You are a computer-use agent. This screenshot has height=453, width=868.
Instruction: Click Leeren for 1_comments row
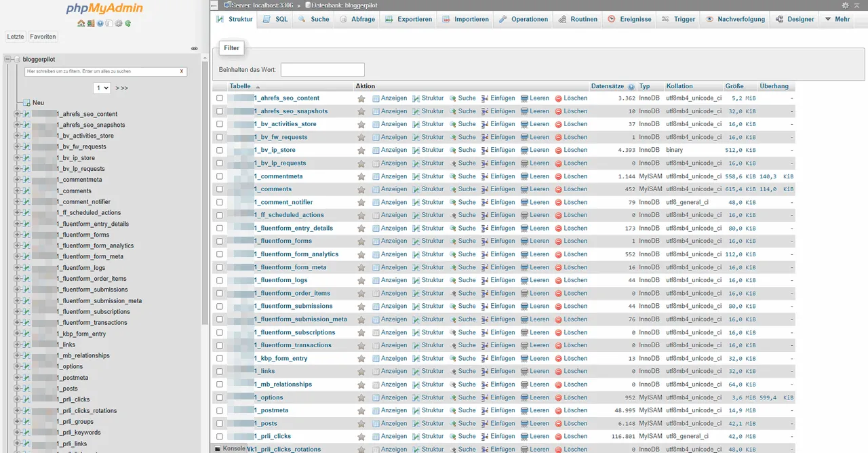point(534,189)
